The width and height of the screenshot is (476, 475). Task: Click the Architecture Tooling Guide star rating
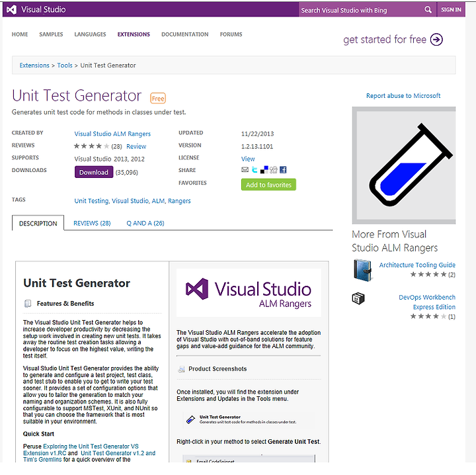point(428,275)
